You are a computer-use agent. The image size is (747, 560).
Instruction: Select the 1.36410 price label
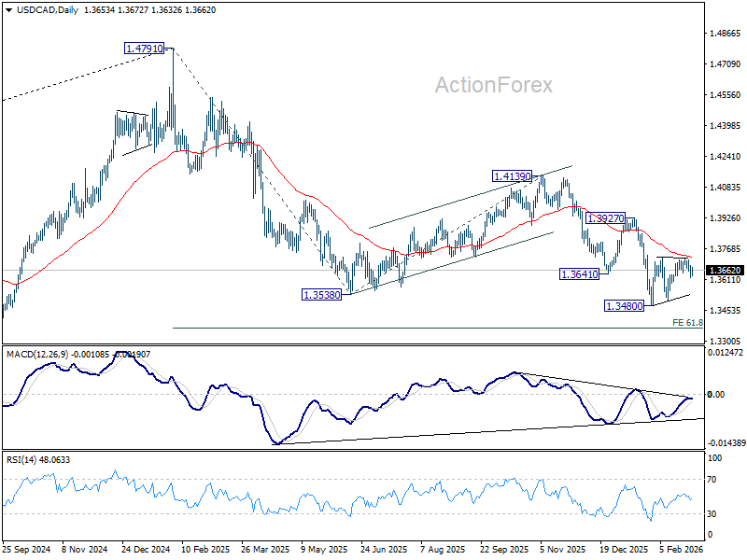[x=579, y=274]
